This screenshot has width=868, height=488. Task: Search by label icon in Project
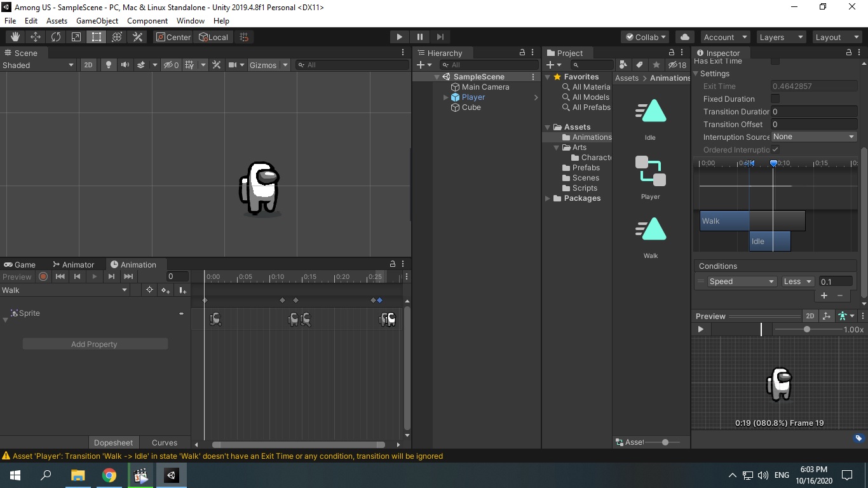click(x=640, y=65)
